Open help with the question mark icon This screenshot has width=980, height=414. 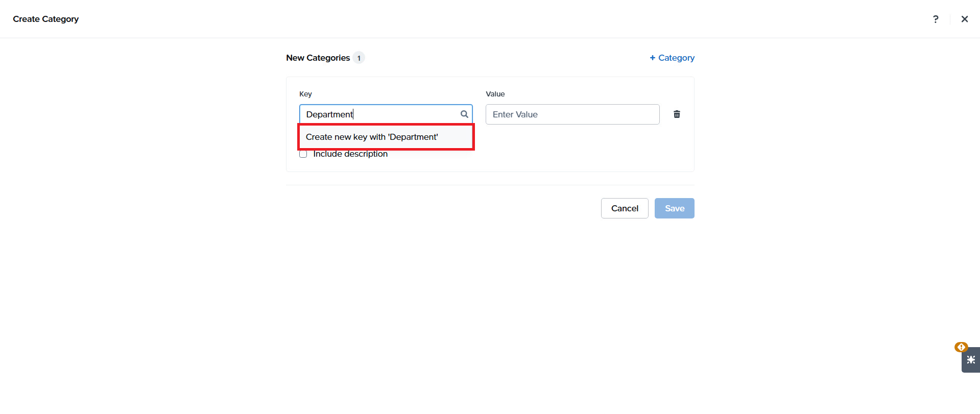click(936, 19)
